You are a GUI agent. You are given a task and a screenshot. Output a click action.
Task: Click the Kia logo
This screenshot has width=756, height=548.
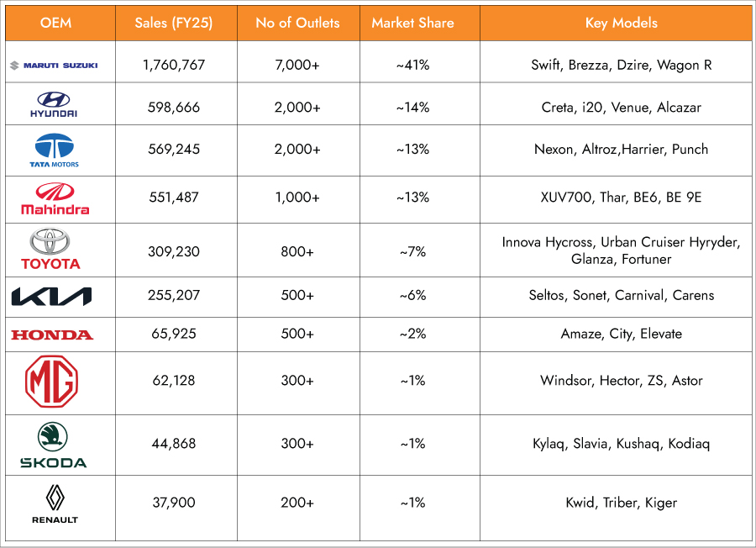coord(51,296)
